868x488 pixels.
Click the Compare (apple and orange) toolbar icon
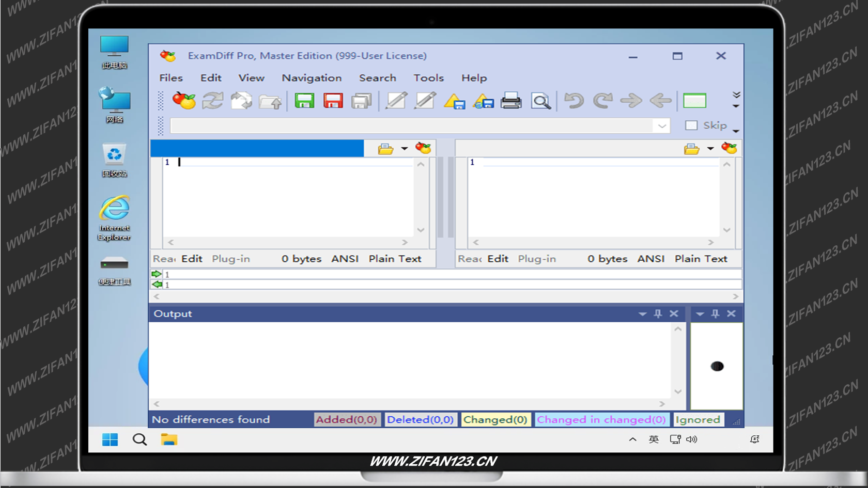click(184, 101)
